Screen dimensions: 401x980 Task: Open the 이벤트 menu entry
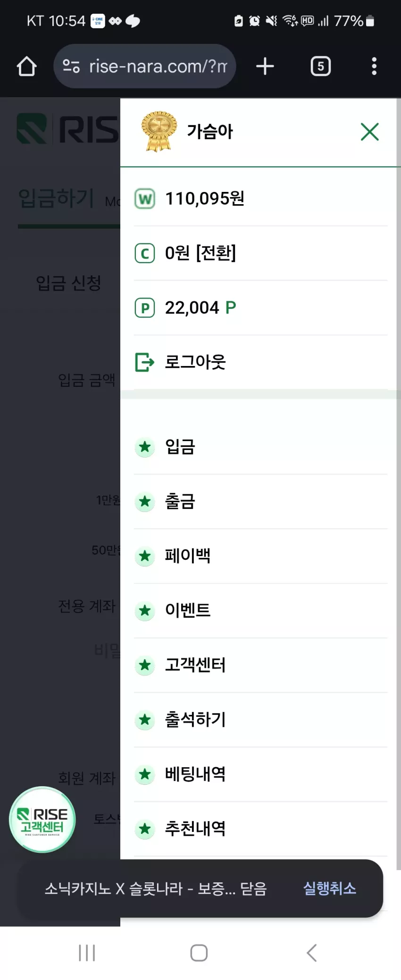coord(260,611)
